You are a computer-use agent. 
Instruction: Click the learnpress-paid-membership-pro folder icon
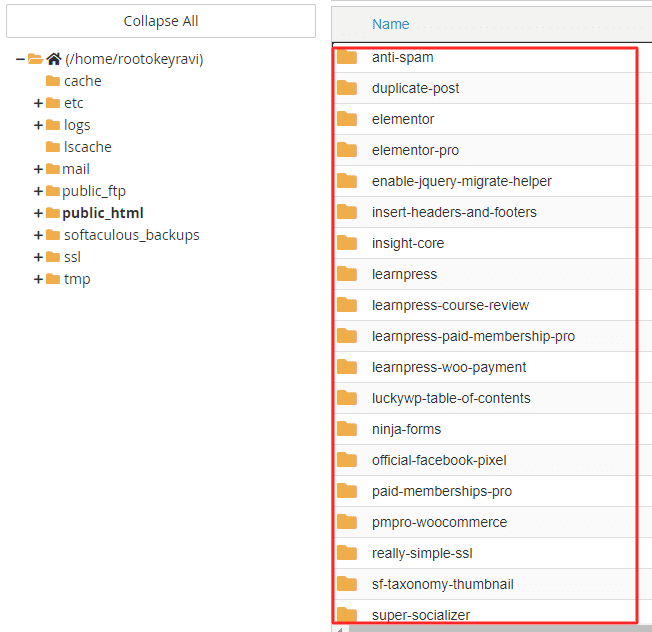click(347, 336)
